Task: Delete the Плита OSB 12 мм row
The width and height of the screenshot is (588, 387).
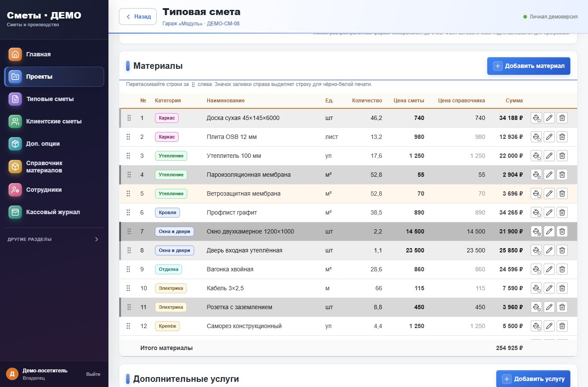Action: (562, 137)
